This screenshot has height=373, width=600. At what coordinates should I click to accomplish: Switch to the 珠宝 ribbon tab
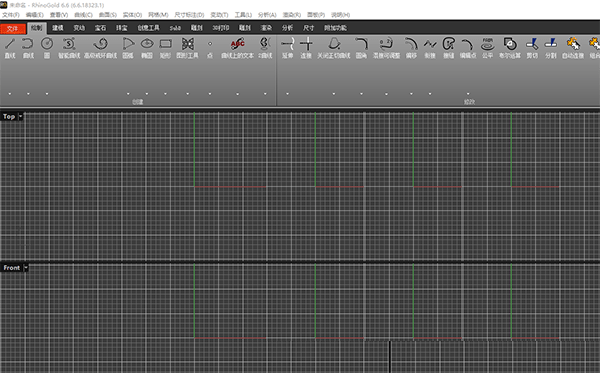(x=122, y=28)
